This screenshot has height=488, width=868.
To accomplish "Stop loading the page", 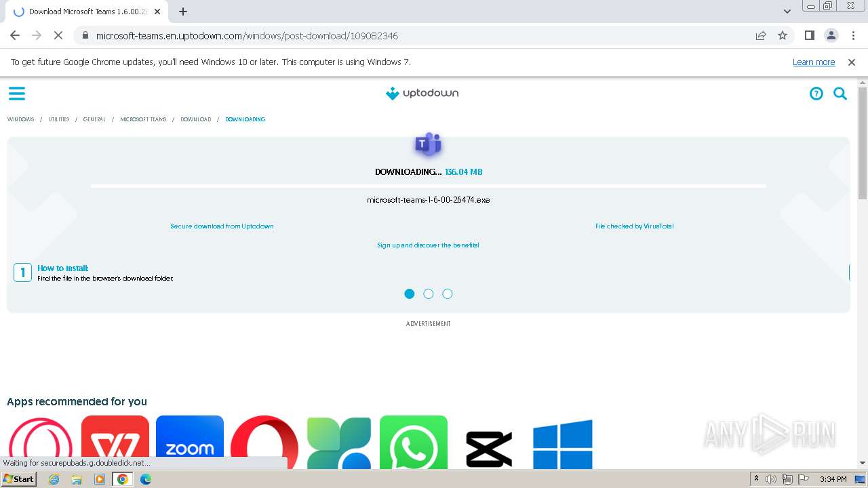I will click(58, 35).
